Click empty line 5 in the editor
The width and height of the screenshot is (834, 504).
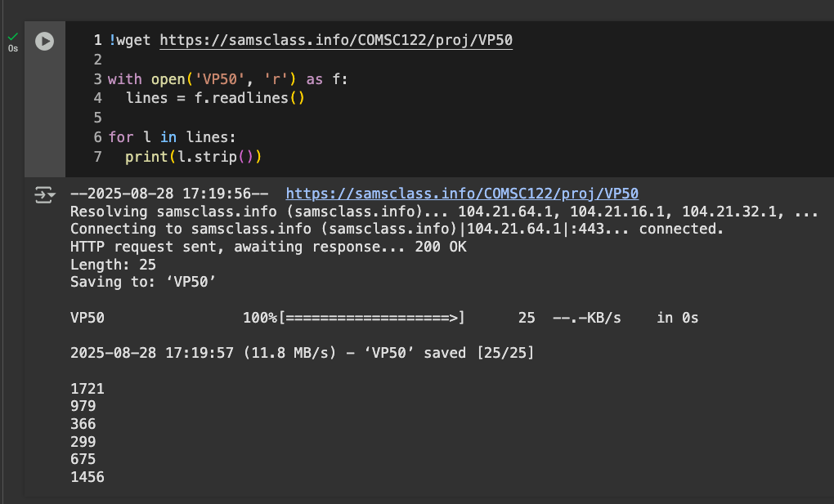(x=245, y=118)
